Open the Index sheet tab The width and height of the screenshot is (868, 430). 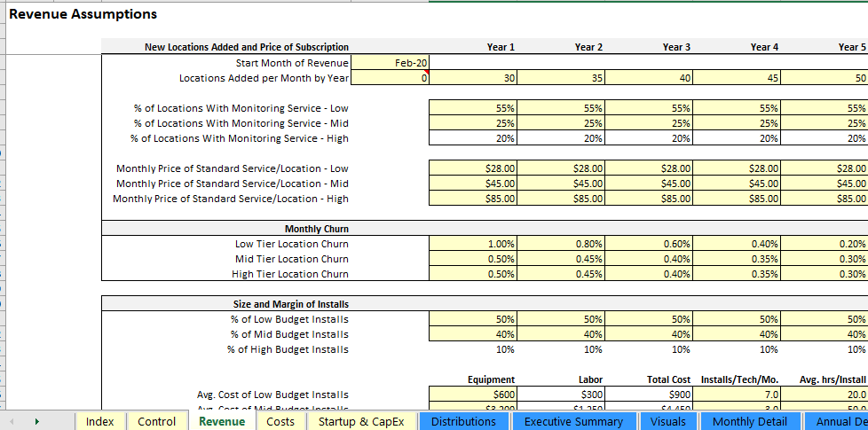(100, 421)
